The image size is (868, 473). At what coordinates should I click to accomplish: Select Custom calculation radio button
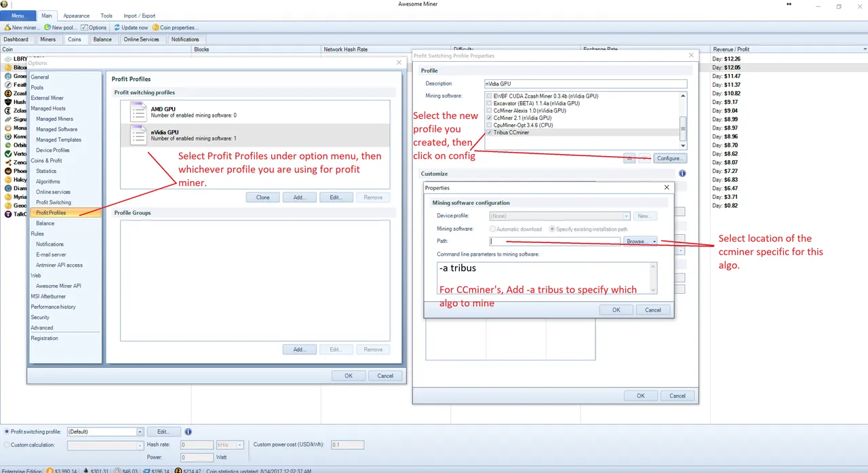pyautogui.click(x=7, y=444)
